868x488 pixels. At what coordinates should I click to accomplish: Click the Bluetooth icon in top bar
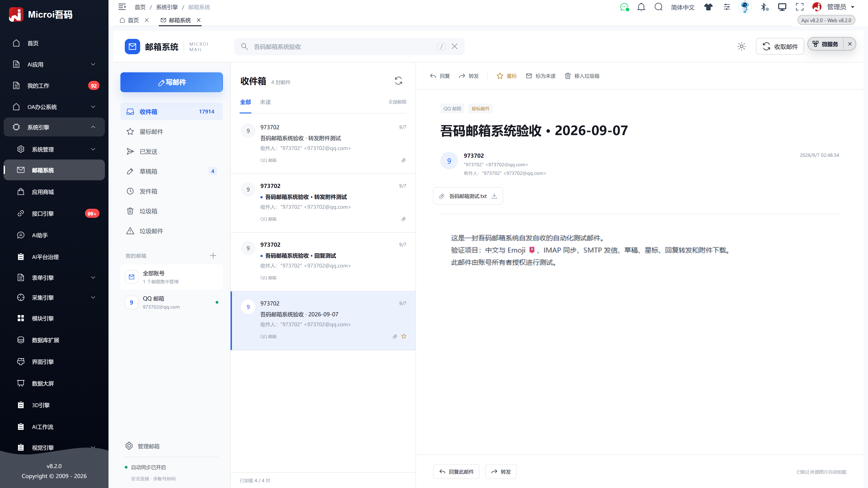(x=764, y=7)
